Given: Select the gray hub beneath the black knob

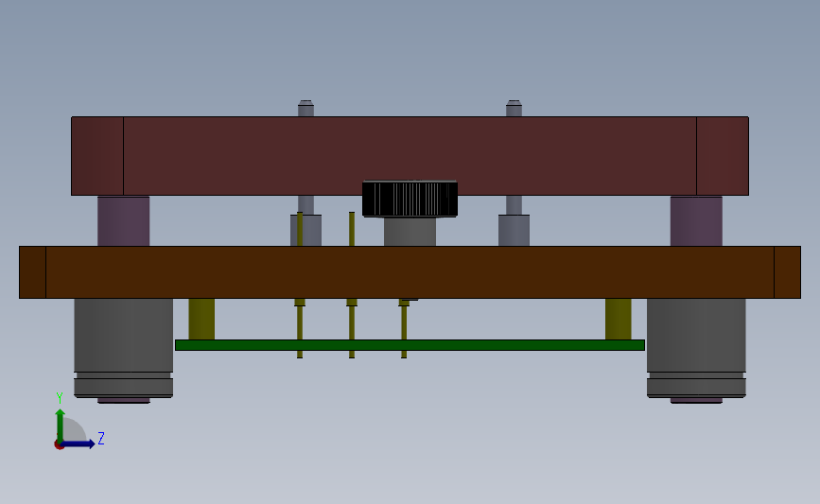Looking at the screenshot, I should (x=410, y=232).
